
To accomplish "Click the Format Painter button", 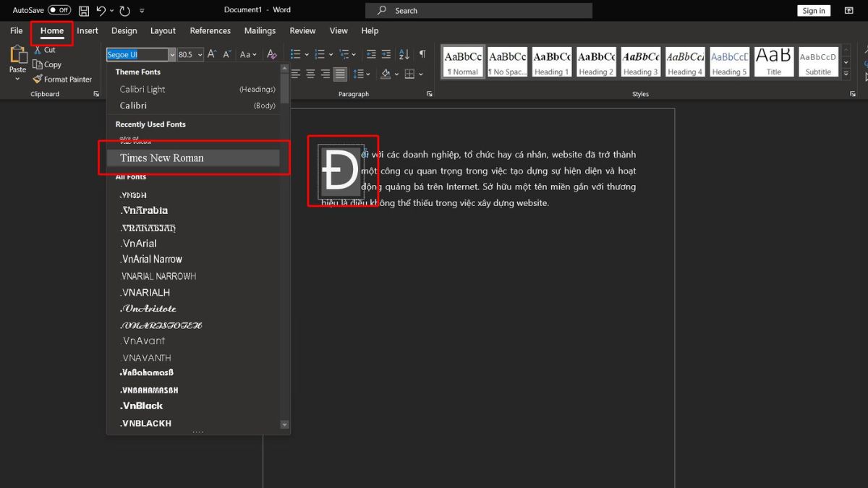I will (62, 80).
